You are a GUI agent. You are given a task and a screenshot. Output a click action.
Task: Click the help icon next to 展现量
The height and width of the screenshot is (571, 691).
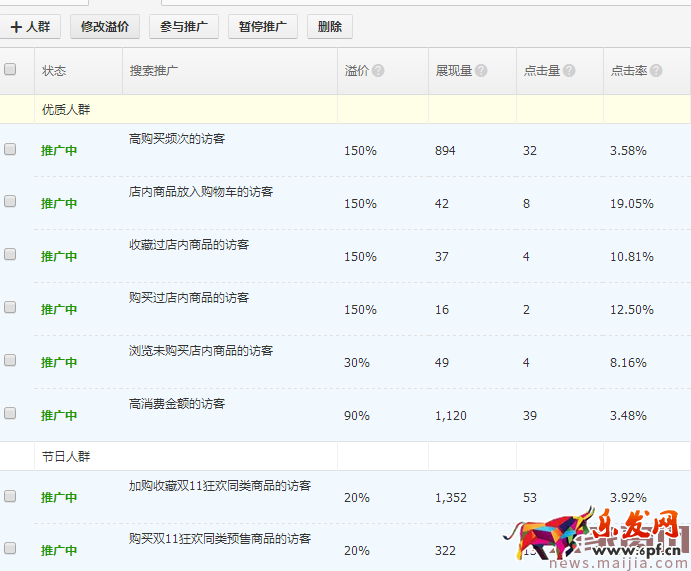pos(481,71)
